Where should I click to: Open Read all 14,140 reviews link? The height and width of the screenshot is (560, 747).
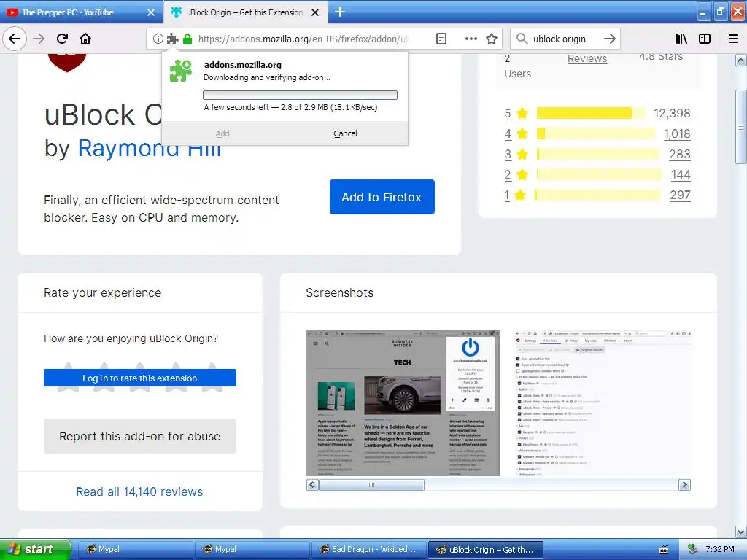tap(139, 491)
